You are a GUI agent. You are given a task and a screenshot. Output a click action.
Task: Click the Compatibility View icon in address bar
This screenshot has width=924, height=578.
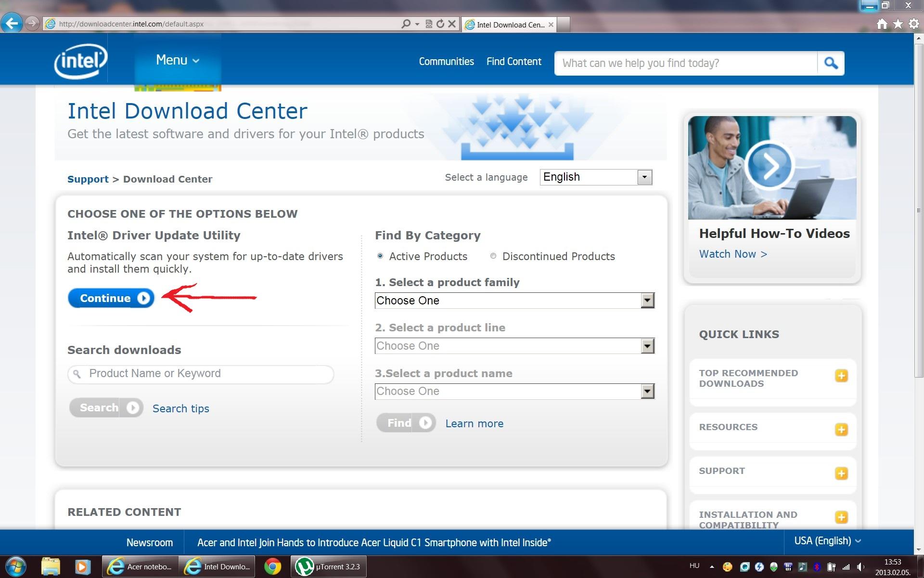coord(429,24)
